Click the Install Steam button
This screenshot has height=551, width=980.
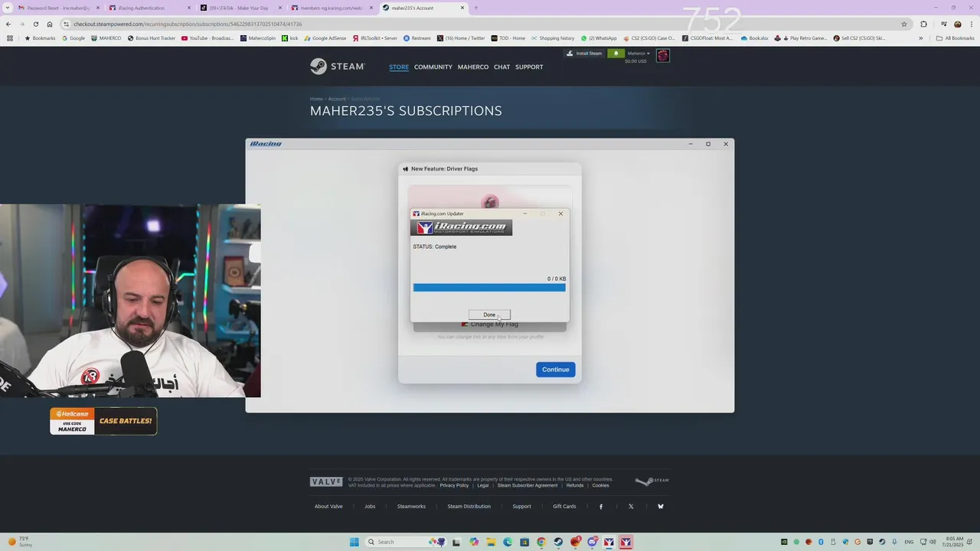pyautogui.click(x=584, y=54)
